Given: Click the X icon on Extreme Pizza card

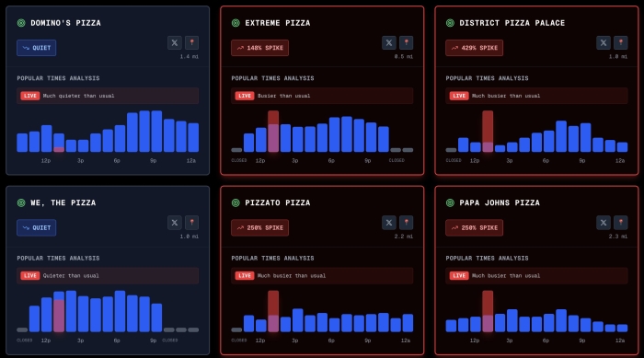Looking at the screenshot, I should tap(389, 42).
